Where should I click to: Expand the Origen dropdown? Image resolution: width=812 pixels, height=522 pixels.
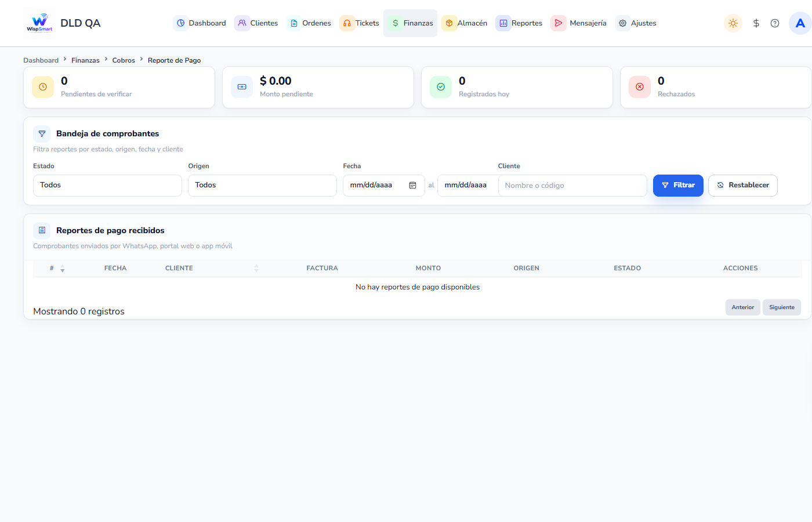262,186
